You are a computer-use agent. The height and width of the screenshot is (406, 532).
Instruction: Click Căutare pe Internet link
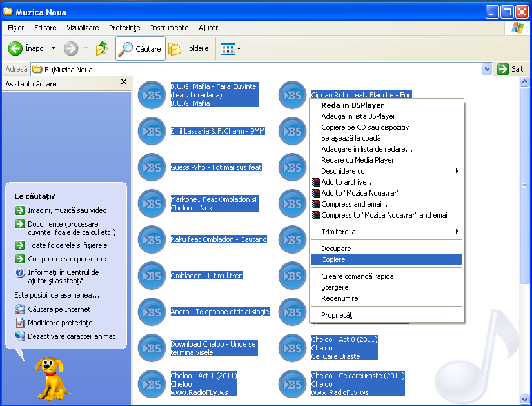[x=53, y=309]
